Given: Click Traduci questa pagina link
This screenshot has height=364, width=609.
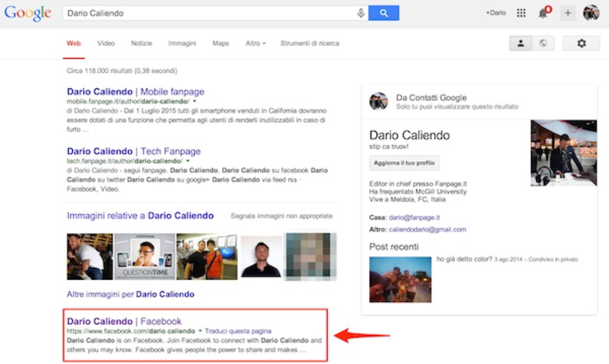Looking at the screenshot, I should (238, 331).
